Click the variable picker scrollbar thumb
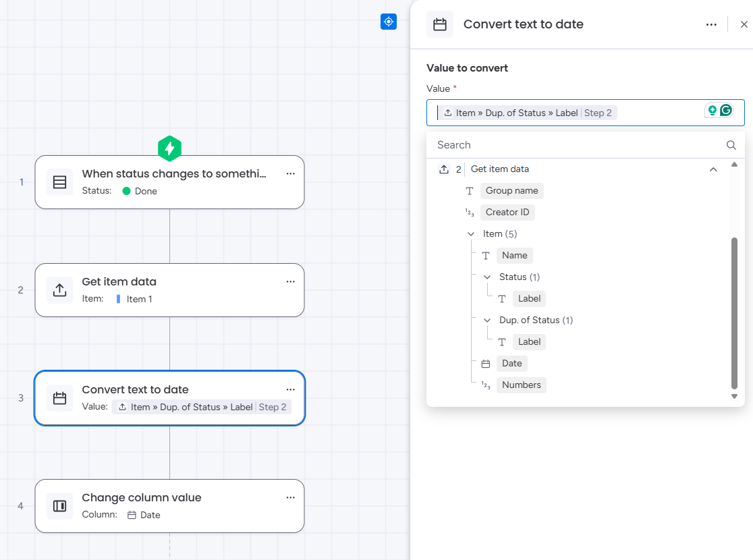This screenshot has height=560, width=753. tap(734, 313)
